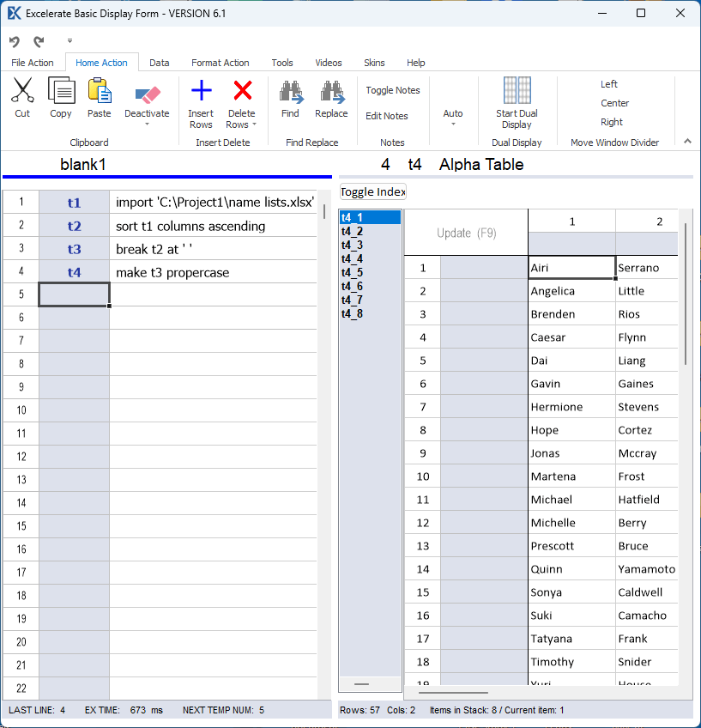The width and height of the screenshot is (701, 728).
Task: Expand the Auto dropdown
Action: click(x=453, y=124)
